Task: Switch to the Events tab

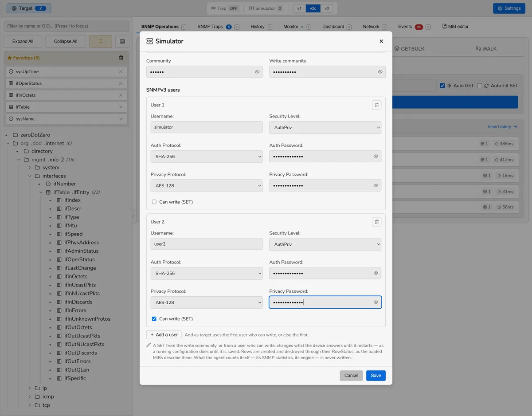Action: pyautogui.click(x=414, y=27)
